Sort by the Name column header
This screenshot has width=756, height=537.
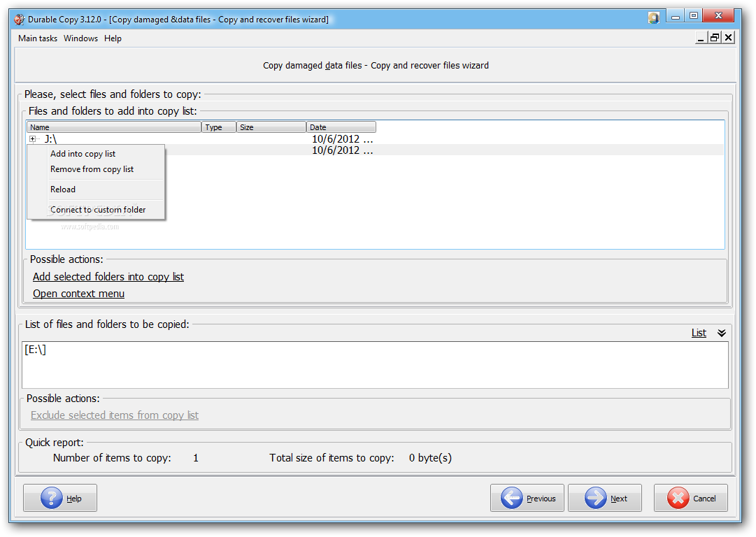click(114, 127)
